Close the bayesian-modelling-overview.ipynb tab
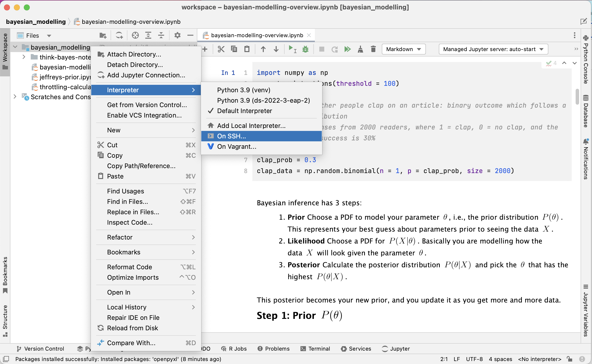The image size is (592, 364). tap(309, 35)
